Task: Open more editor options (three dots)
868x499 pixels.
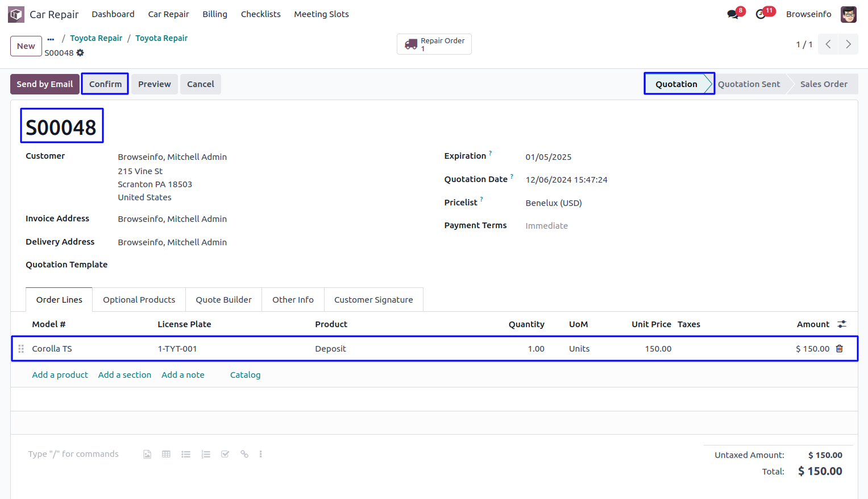Action: (261, 454)
